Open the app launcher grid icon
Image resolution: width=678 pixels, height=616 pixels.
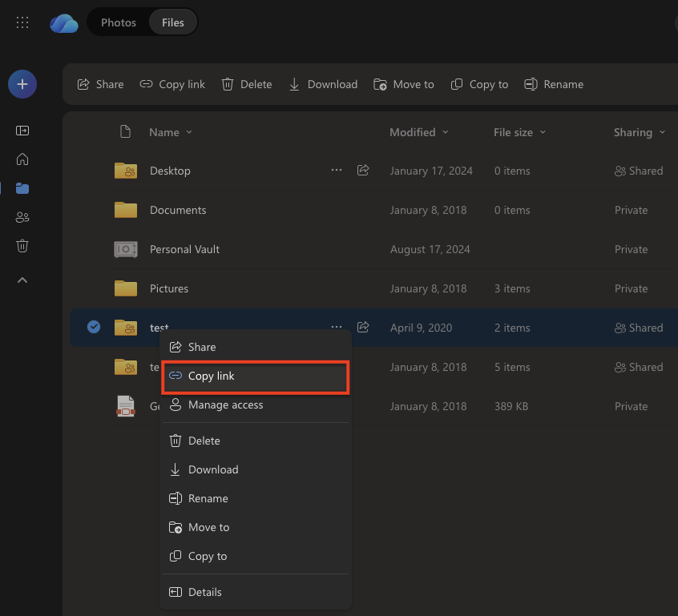(x=22, y=22)
